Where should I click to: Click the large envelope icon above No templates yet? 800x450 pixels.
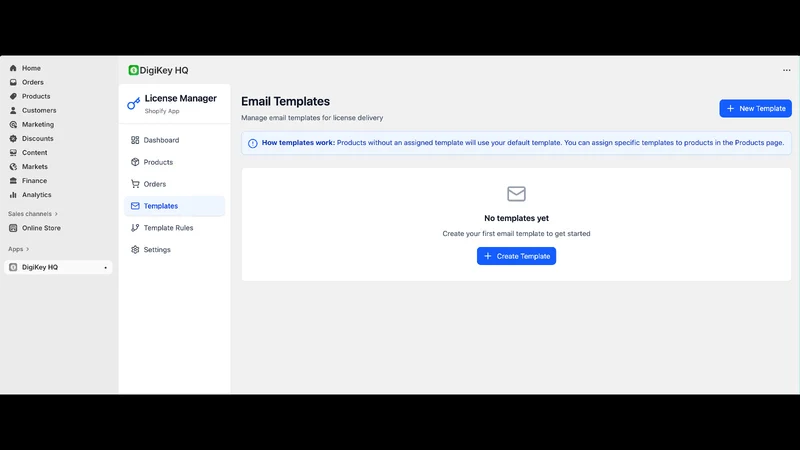tap(516, 194)
